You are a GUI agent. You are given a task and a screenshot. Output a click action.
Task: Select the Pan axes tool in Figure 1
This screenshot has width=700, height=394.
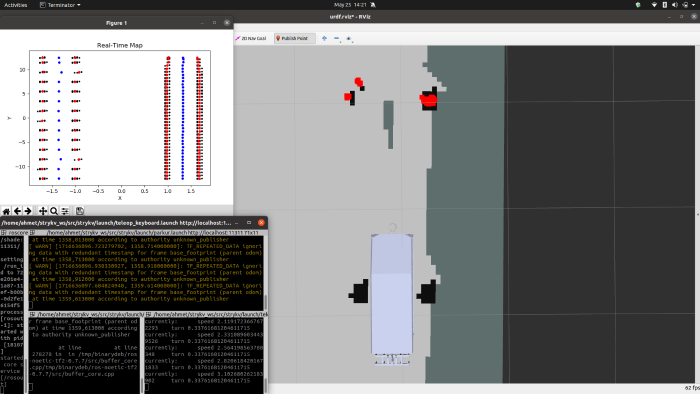pos(43,211)
